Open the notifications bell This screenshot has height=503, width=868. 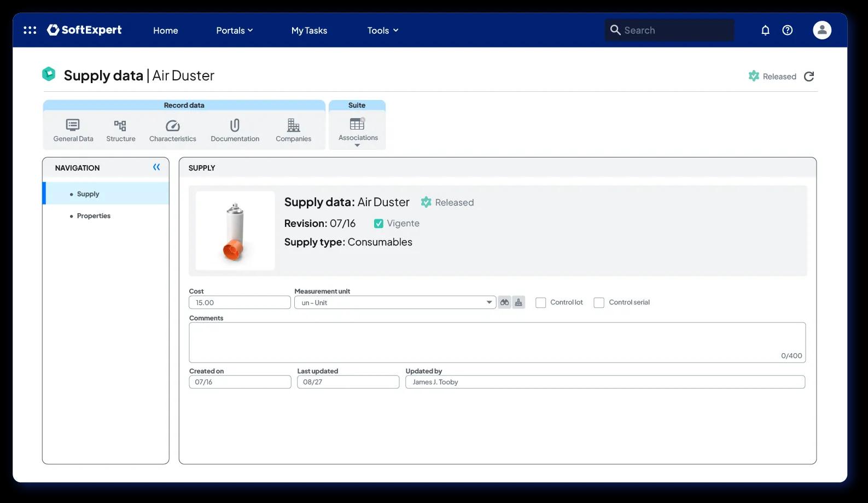point(765,30)
